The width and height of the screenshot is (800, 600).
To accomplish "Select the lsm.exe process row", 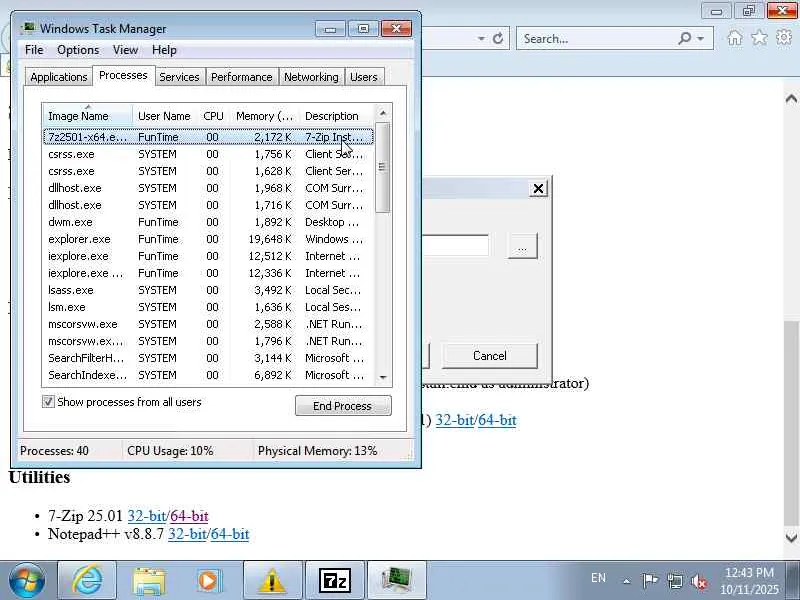I will pos(208,307).
